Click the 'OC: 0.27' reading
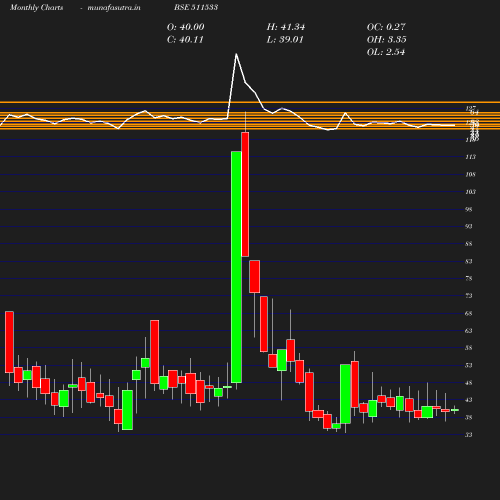 pyautogui.click(x=386, y=27)
